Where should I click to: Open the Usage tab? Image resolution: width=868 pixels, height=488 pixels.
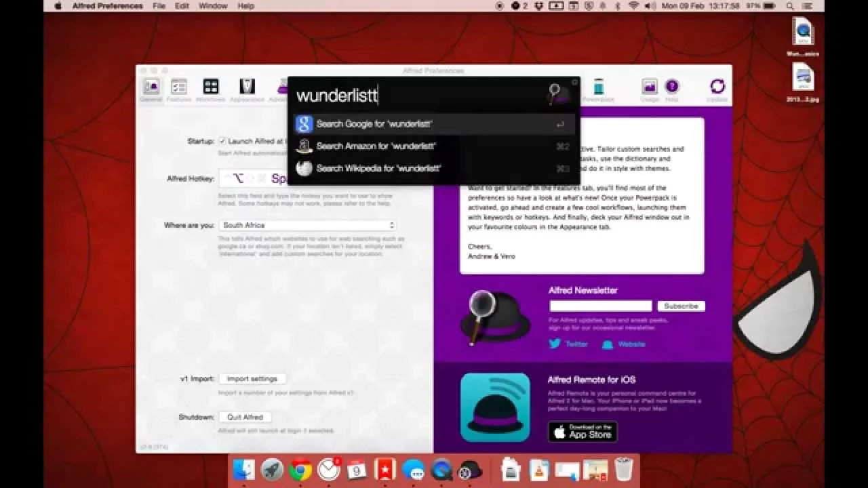click(x=650, y=90)
